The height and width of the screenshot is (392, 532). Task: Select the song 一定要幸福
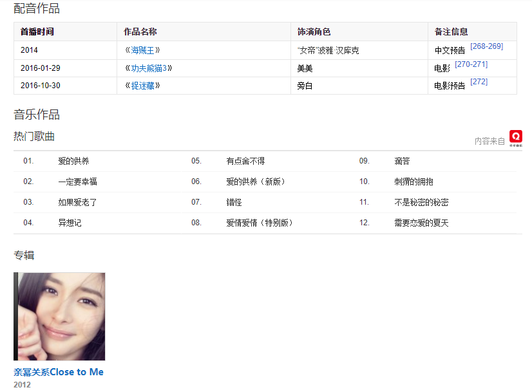(77, 182)
